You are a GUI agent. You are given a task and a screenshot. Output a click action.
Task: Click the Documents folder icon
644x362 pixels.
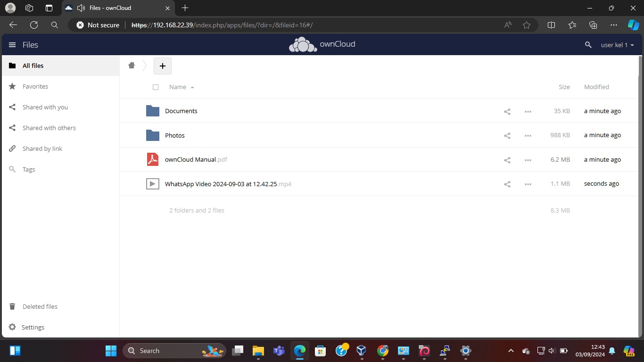click(153, 111)
